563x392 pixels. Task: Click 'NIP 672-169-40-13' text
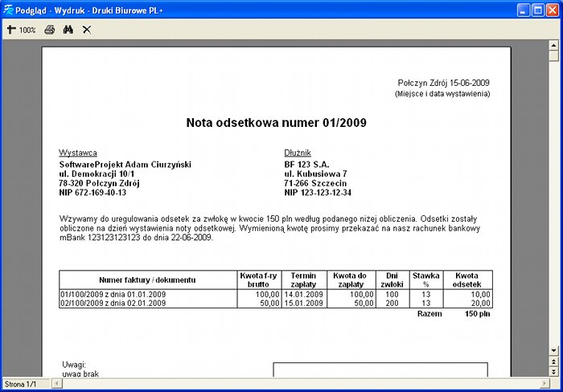click(x=92, y=193)
